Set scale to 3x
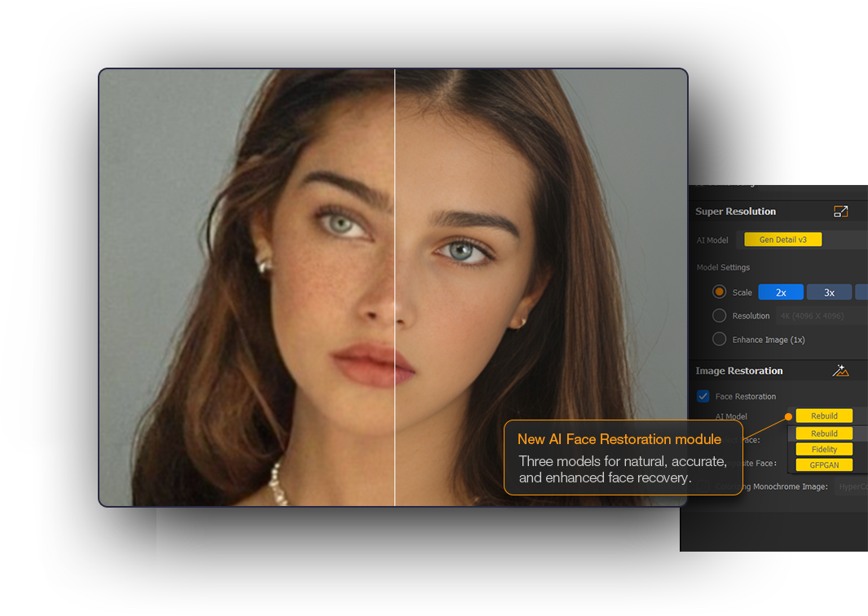 [828, 293]
